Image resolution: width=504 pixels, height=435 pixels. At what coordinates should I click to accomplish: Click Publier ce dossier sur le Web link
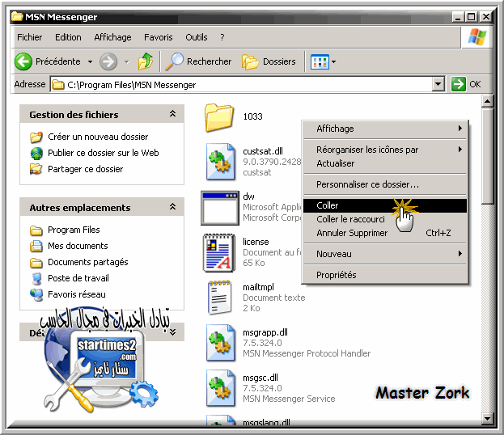pyautogui.click(x=104, y=153)
